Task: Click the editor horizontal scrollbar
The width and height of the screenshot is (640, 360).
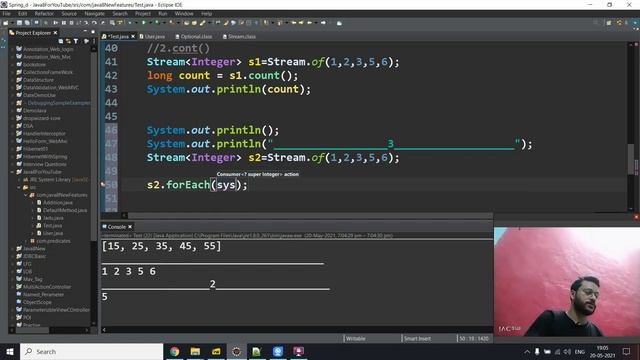Action: click(310, 215)
